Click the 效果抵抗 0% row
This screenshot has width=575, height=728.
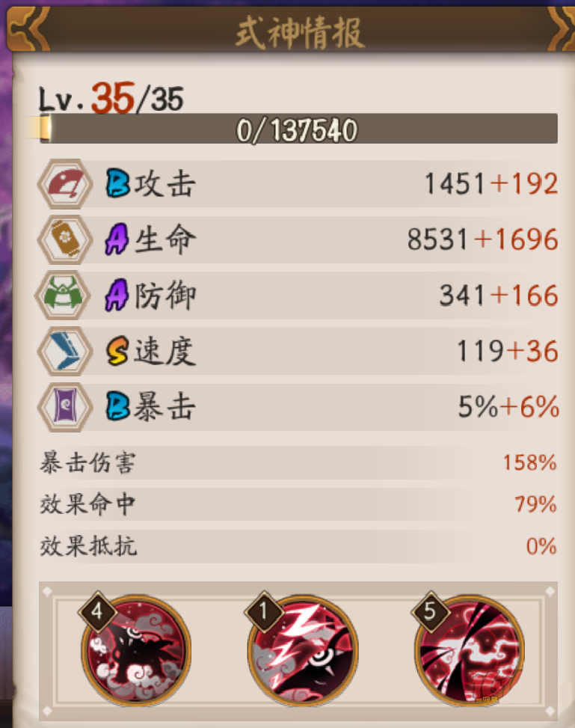click(298, 546)
